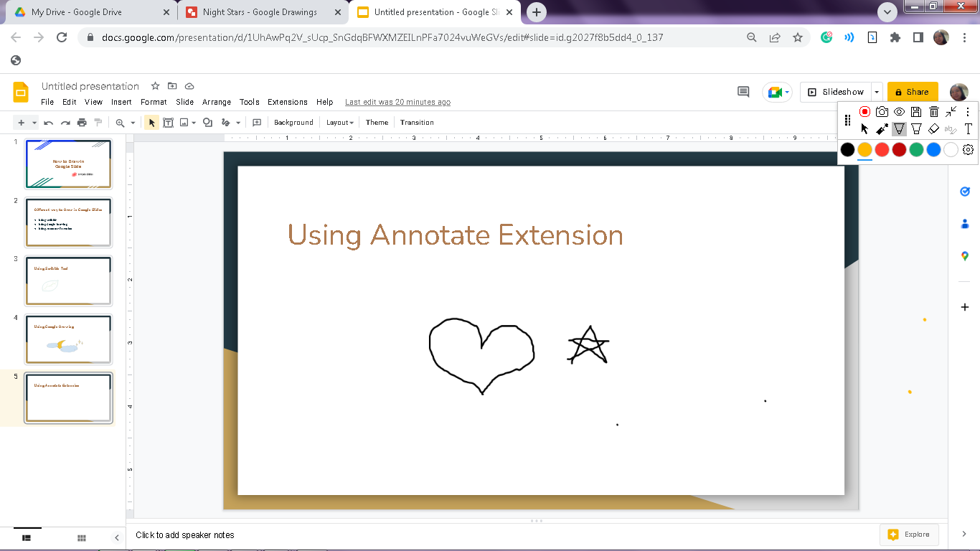
Task: Redo the last action
Action: [65, 123]
